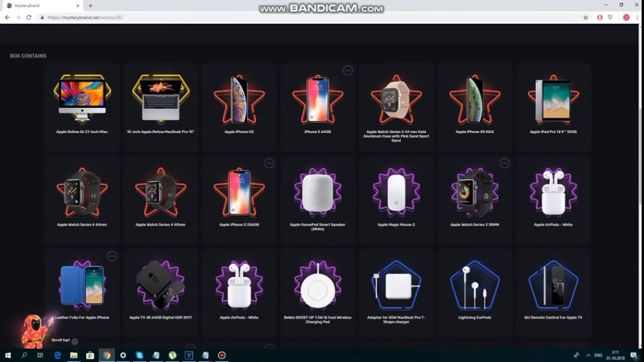
Task: Open the Belkin BOOST UP Wireless Charging Pad item
Action: [317, 293]
